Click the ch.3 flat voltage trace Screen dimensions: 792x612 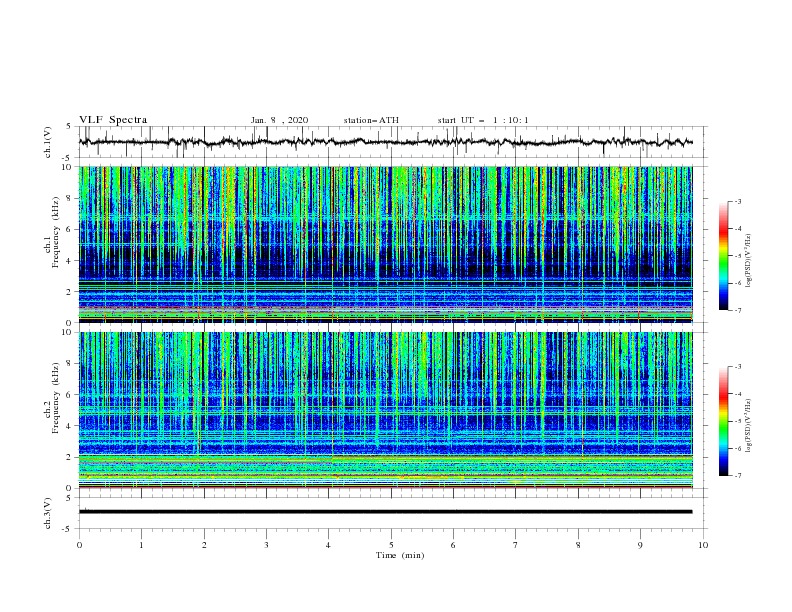386,512
